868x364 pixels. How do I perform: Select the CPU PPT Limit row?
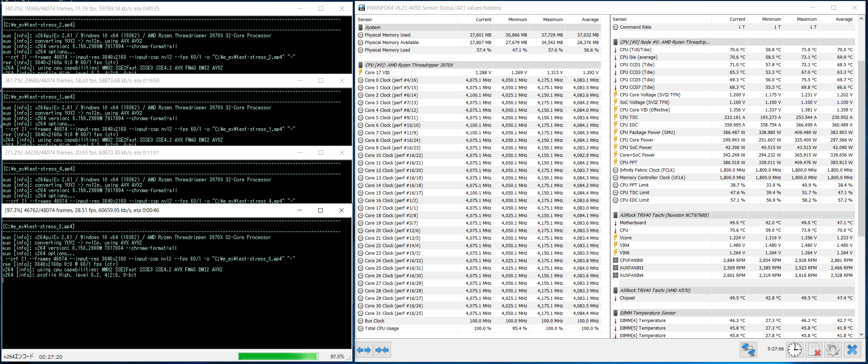coord(733,185)
